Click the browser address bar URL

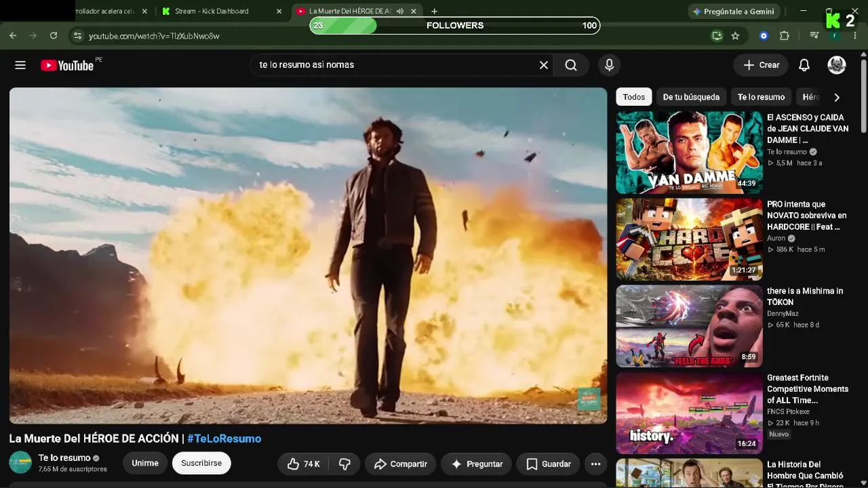(154, 36)
